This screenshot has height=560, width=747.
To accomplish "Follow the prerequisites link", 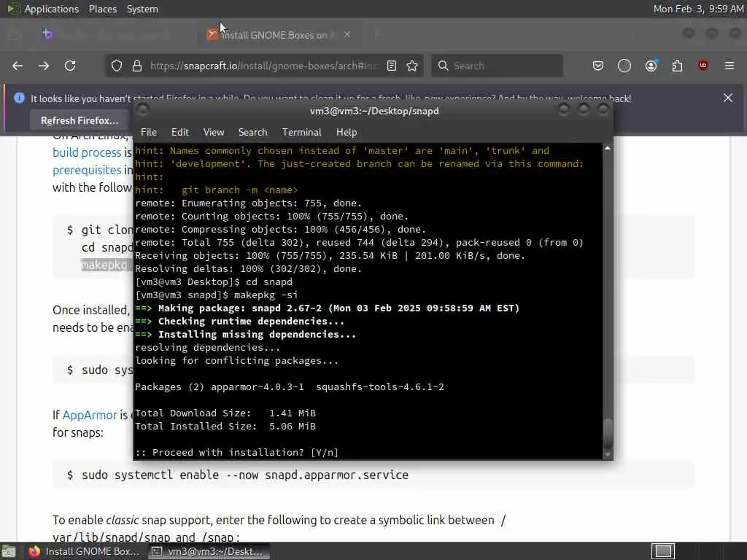I will coord(88,170).
